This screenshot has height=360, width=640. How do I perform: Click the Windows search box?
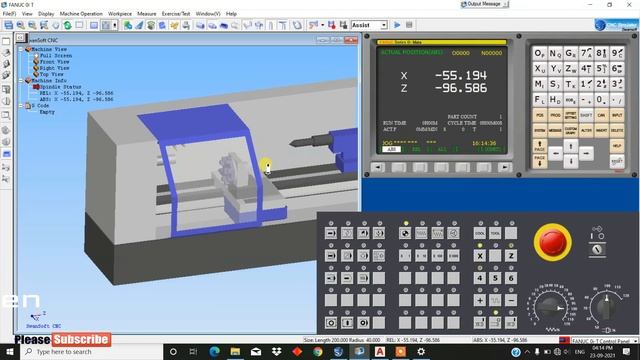(x=91, y=352)
